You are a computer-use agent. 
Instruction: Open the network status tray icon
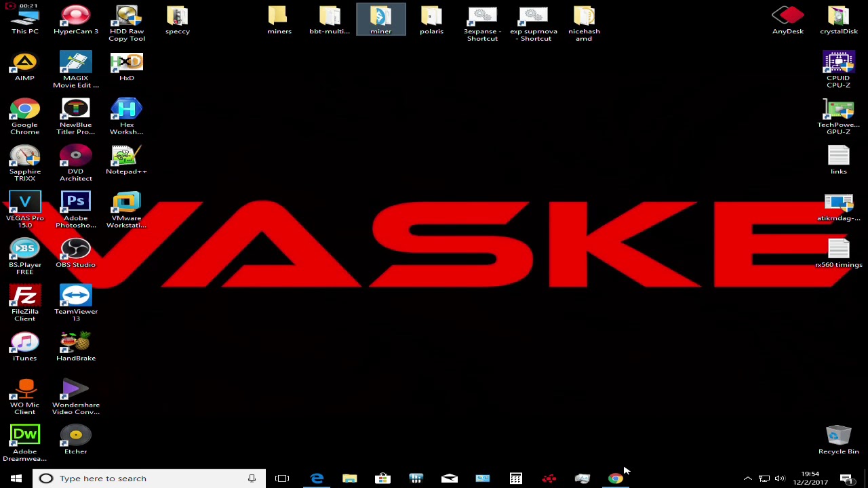(764, 479)
